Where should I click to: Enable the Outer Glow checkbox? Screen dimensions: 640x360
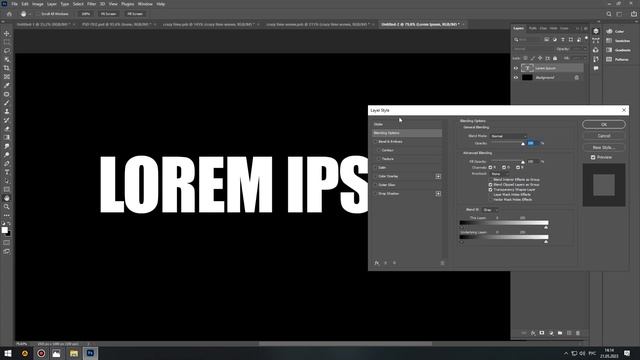pyautogui.click(x=375, y=185)
